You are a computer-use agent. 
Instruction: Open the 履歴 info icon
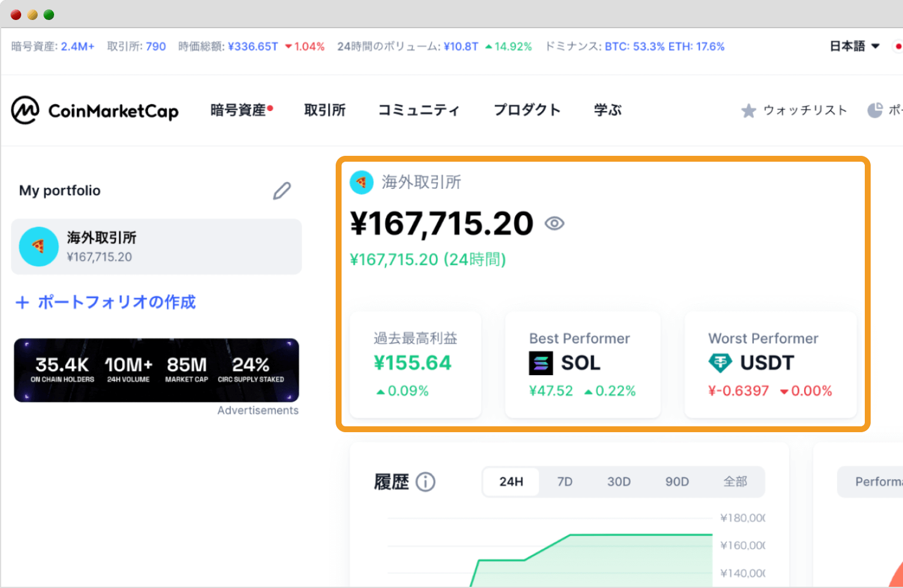tap(426, 482)
